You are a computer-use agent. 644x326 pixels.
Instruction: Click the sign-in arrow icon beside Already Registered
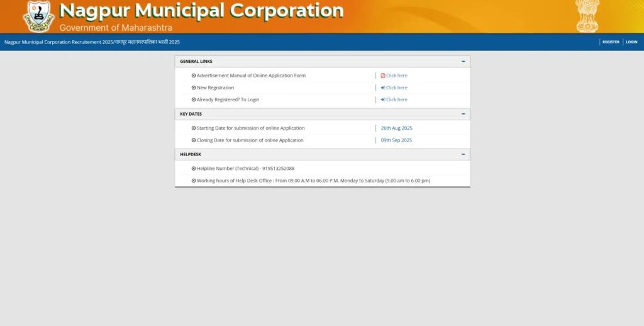[x=383, y=99]
